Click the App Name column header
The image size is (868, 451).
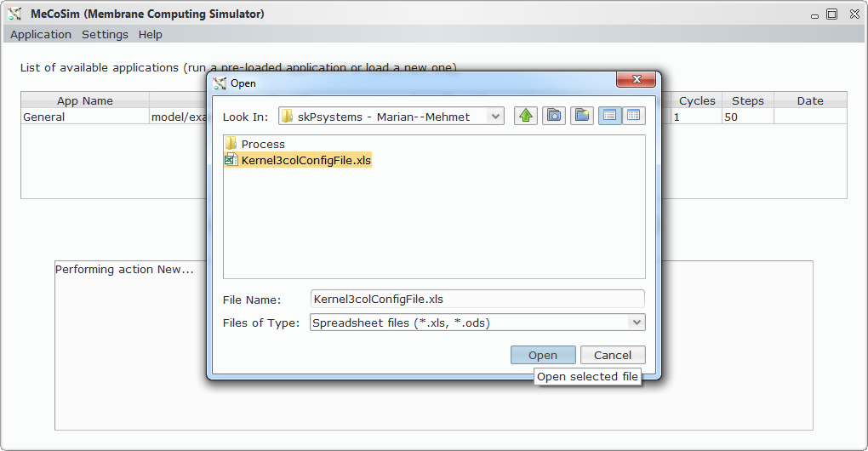(85, 100)
